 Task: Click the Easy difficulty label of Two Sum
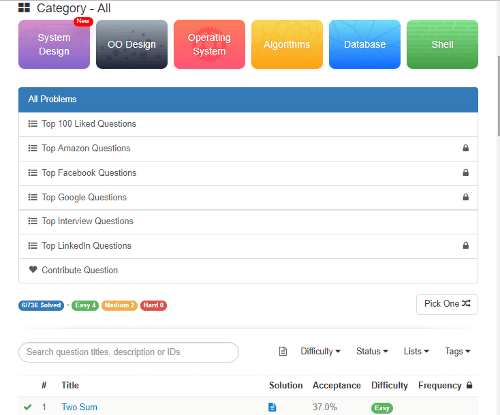click(382, 408)
